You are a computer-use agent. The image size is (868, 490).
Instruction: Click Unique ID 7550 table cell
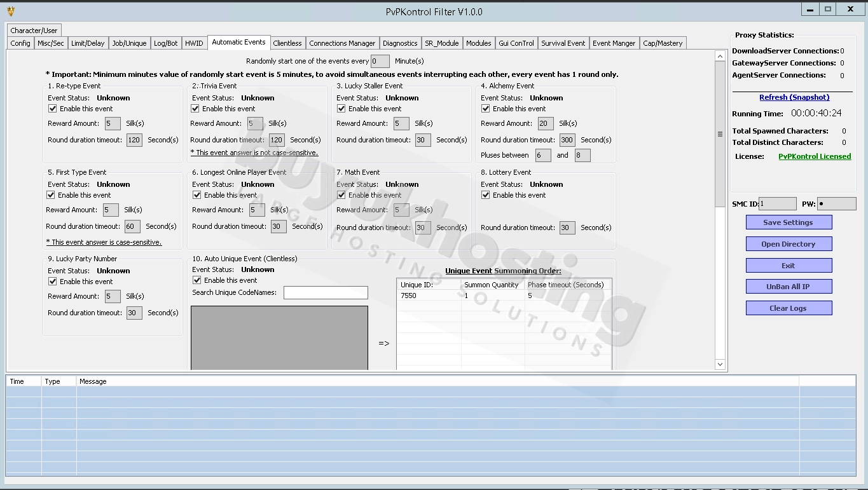pyautogui.click(x=429, y=296)
